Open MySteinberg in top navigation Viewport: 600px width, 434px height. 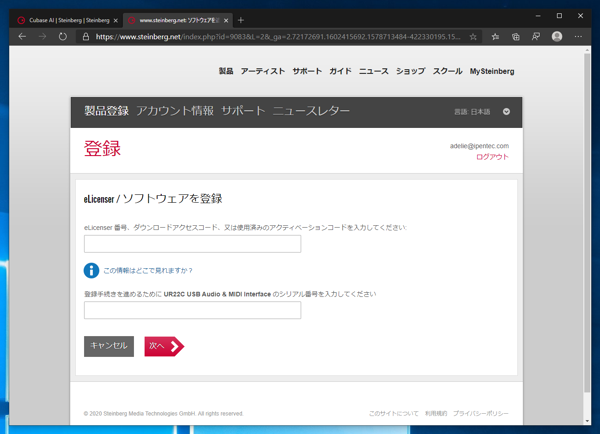pyautogui.click(x=492, y=71)
